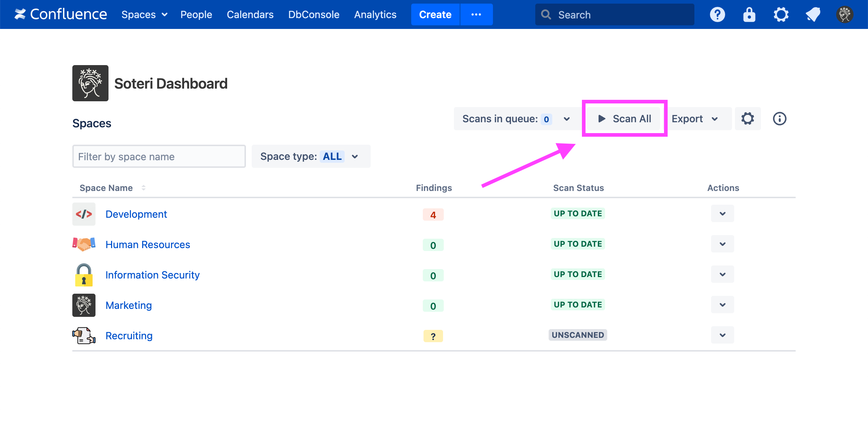
Task: Click the notifications icon in header
Action: [813, 14]
